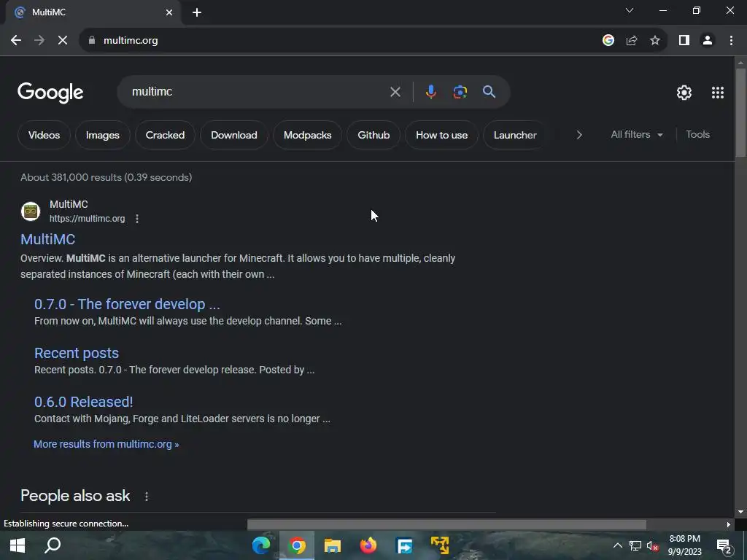The width and height of the screenshot is (747, 560).
Task: Search by image with Lens icon
Action: (460, 92)
